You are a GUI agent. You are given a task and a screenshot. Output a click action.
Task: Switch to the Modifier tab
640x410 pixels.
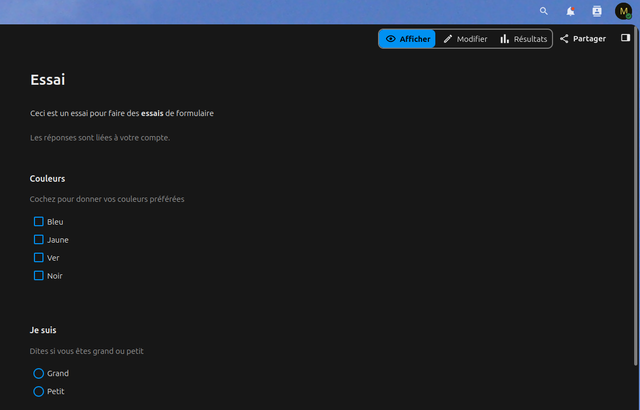click(x=465, y=39)
